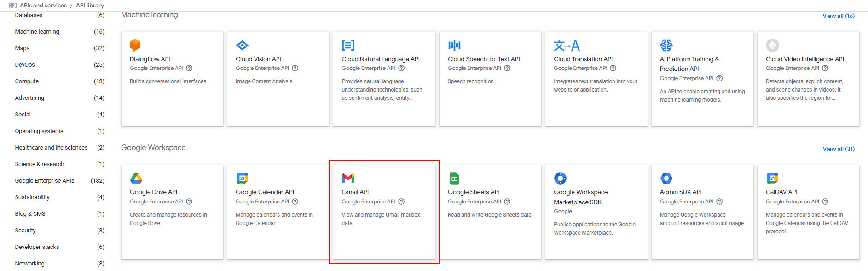Open View all (31) Google Workspace APIs
868x271 pixels.
[x=838, y=149]
